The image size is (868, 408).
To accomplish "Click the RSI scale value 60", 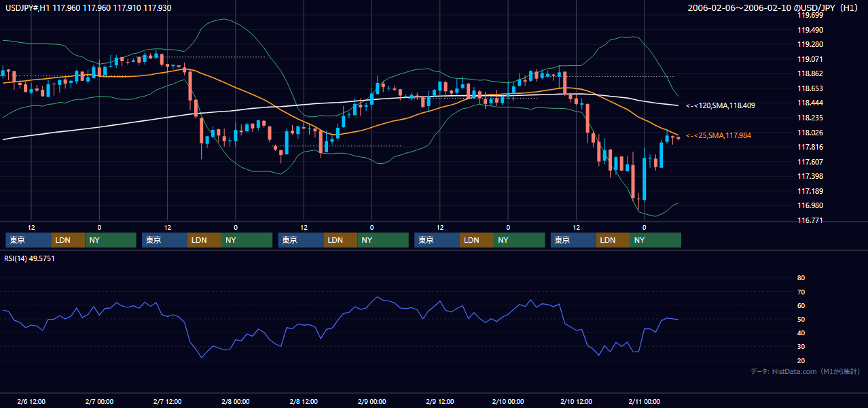I will coord(801,305).
